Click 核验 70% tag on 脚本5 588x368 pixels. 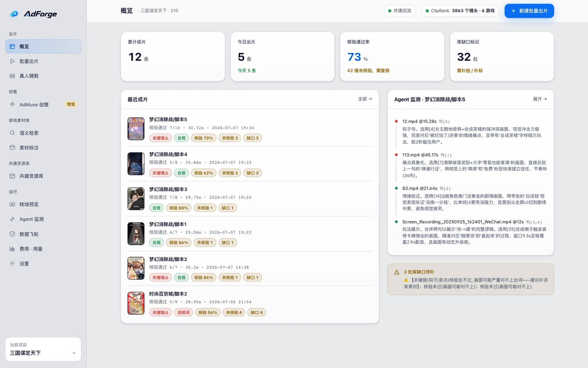pyautogui.click(x=204, y=138)
